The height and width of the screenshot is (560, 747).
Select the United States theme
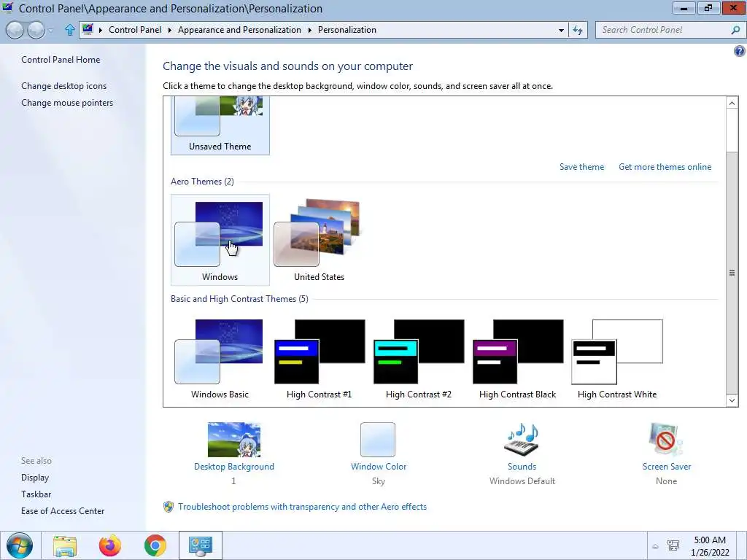[x=319, y=239]
